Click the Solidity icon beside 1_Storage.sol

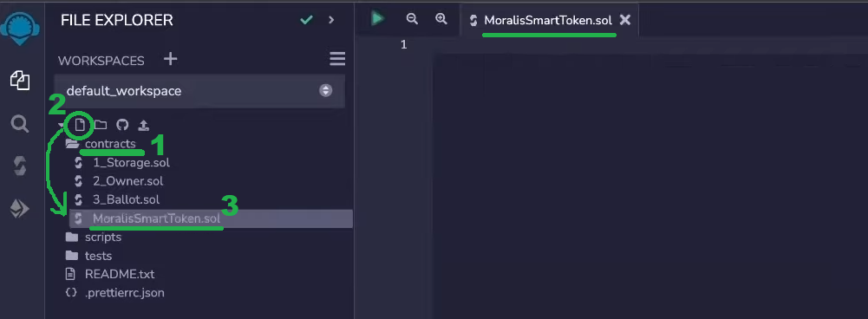coord(78,163)
